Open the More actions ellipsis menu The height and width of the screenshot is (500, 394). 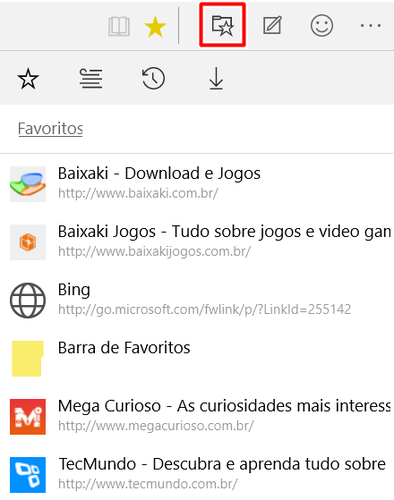[x=371, y=25]
